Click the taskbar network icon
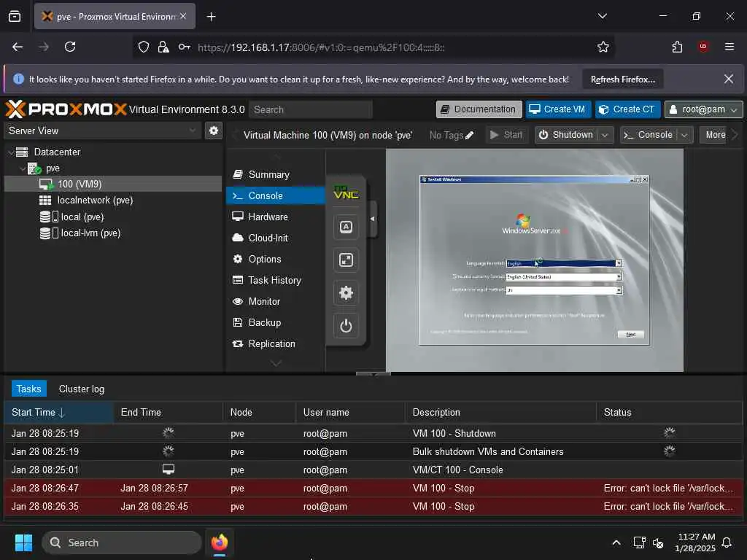Screen dimensions: 747x560 pyautogui.click(x=639, y=542)
